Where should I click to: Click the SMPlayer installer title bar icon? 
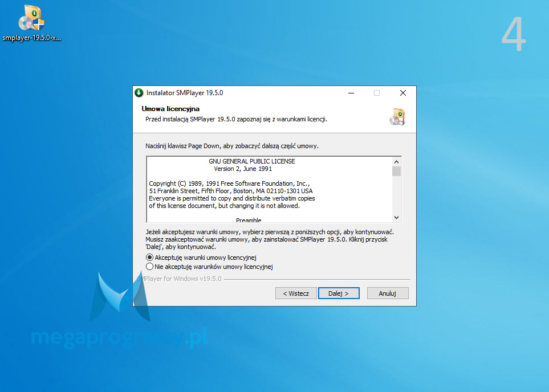click(x=139, y=93)
